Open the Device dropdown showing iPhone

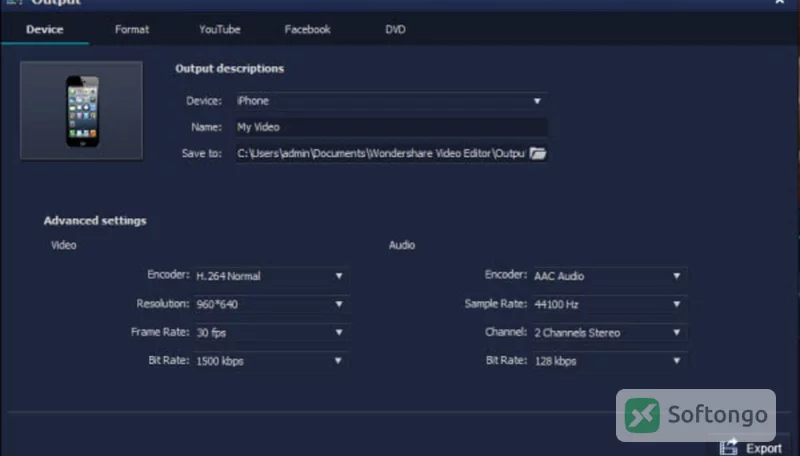(x=391, y=101)
